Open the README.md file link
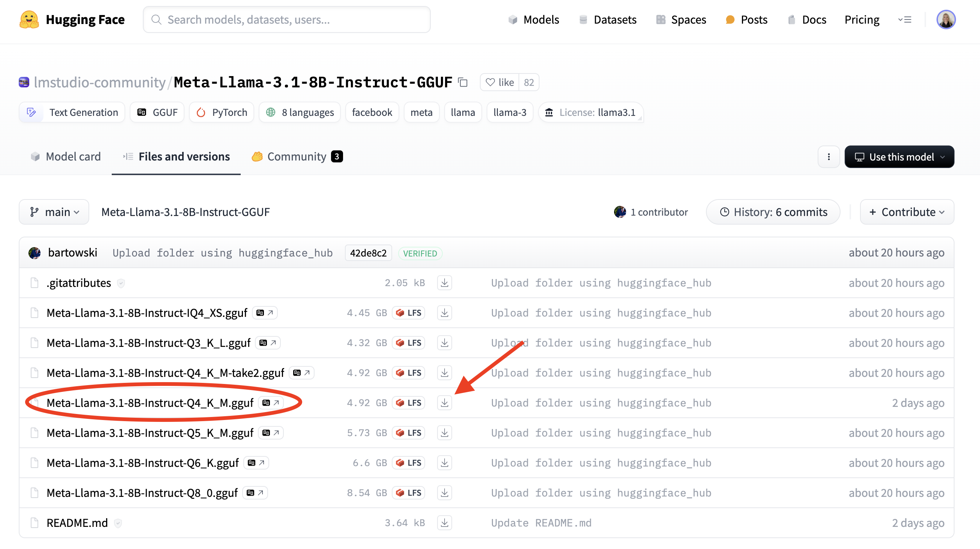The image size is (980, 549). [x=77, y=523]
